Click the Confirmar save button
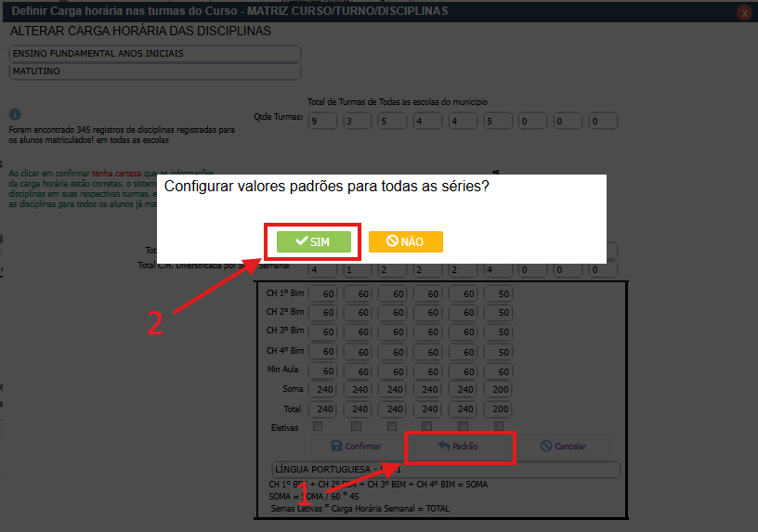Screen dimensions: 758x532 coord(349,447)
